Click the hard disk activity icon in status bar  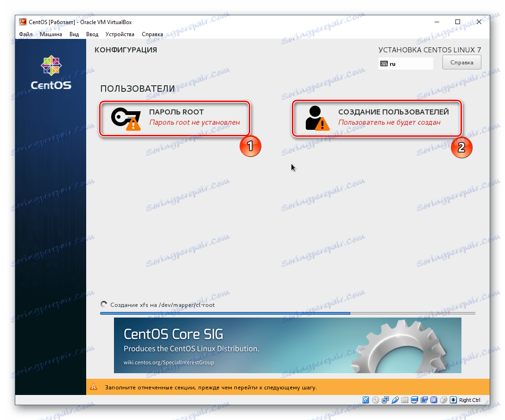tap(366, 400)
